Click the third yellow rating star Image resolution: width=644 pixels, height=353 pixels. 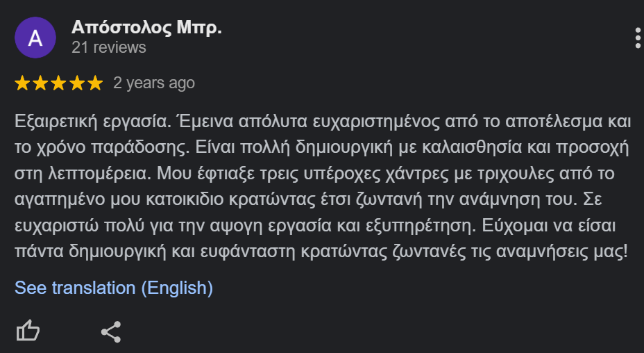coord(58,83)
